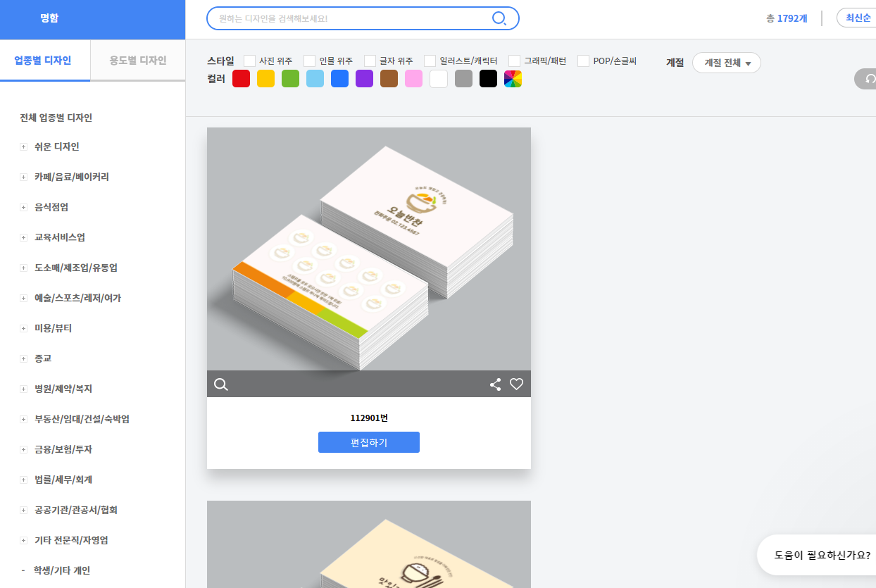Select the rainbow multicolor swatch
Screen dimensions: 876x588
coord(513,79)
